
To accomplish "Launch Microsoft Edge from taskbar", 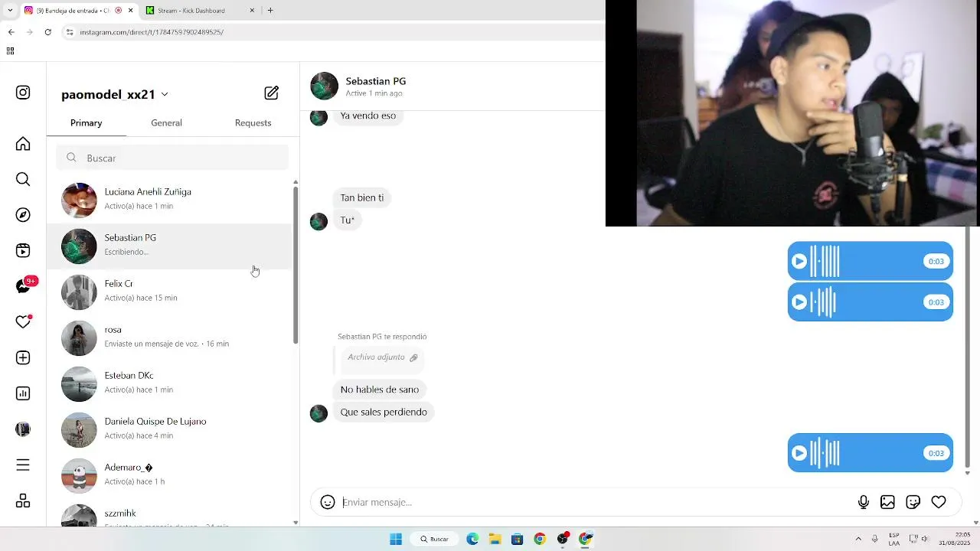I will [x=472, y=539].
